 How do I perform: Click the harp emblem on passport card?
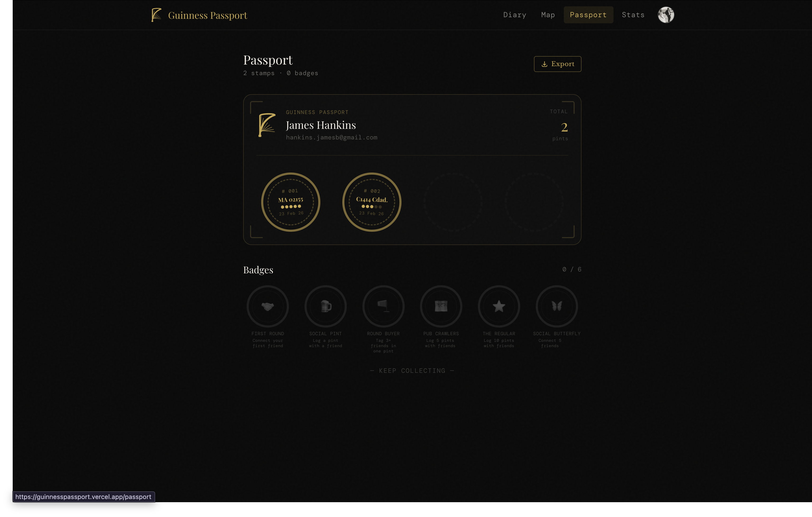click(x=267, y=125)
